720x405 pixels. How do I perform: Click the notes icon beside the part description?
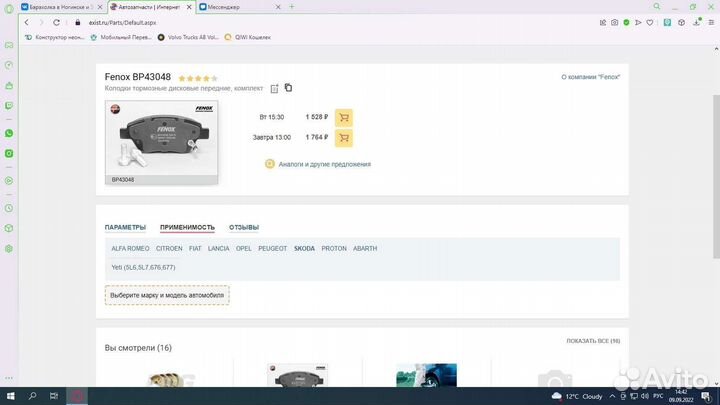tap(274, 88)
